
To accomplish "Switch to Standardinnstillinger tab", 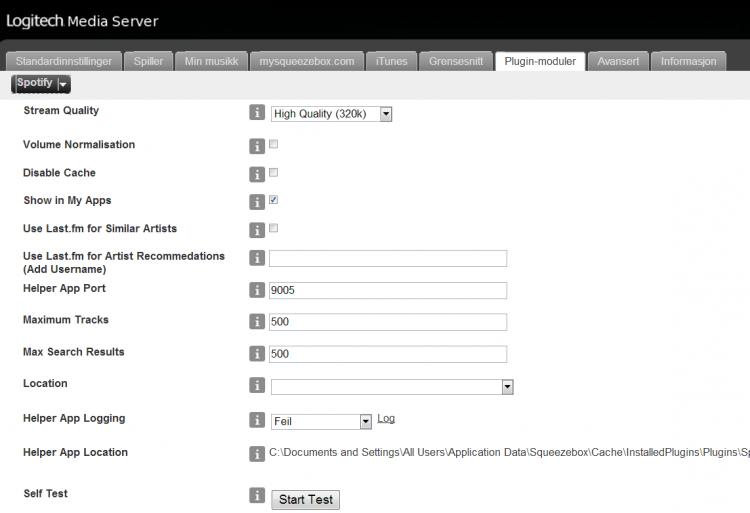I will point(64,61).
